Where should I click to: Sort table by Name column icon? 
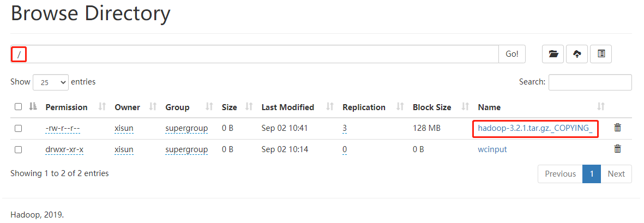tap(601, 107)
